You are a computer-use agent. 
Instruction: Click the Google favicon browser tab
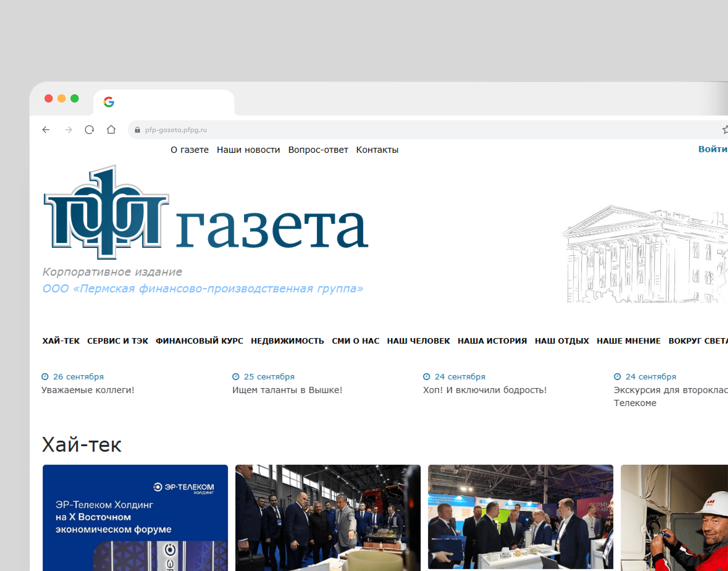click(109, 102)
